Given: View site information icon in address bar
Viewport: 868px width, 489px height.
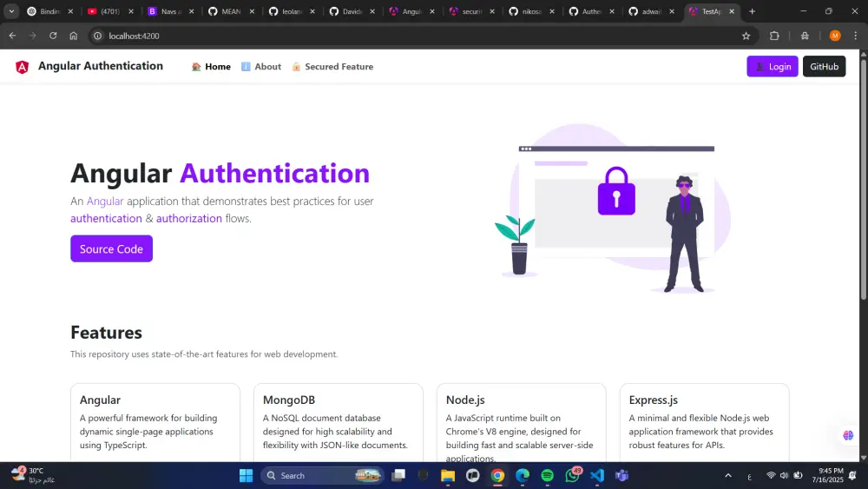Looking at the screenshot, I should coord(98,36).
